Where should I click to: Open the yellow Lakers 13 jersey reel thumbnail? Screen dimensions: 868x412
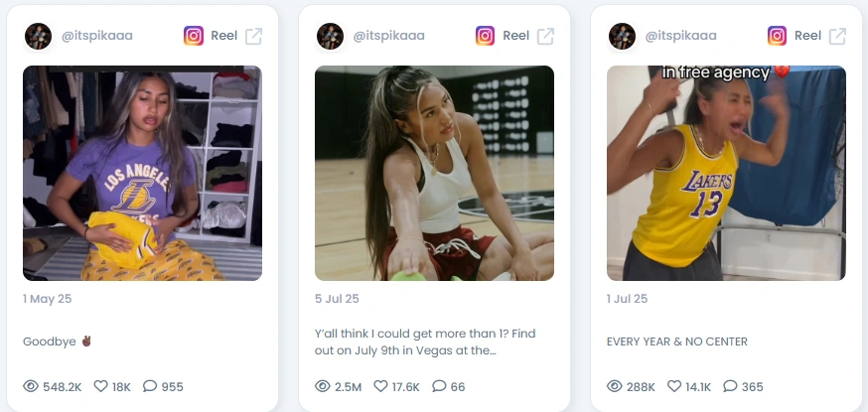click(x=726, y=173)
